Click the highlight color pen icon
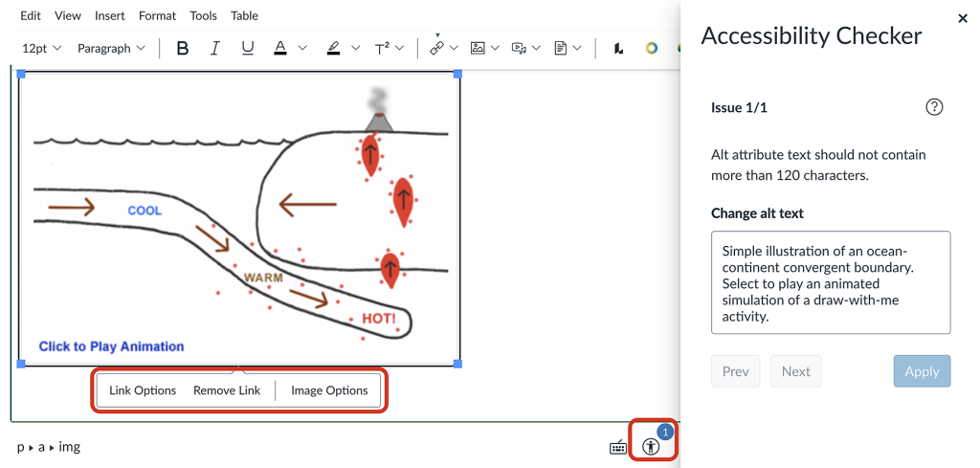 pyautogui.click(x=333, y=48)
